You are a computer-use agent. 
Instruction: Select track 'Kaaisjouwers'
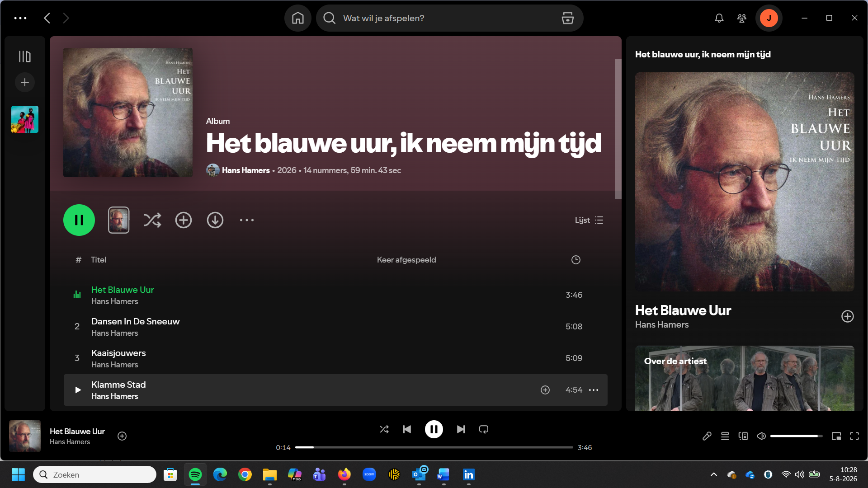coord(335,358)
